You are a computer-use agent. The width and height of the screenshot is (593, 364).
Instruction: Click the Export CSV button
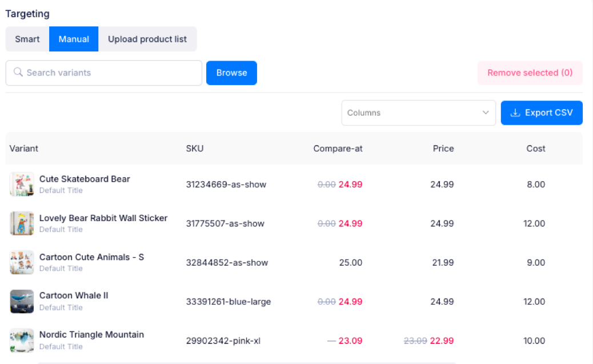tap(542, 113)
